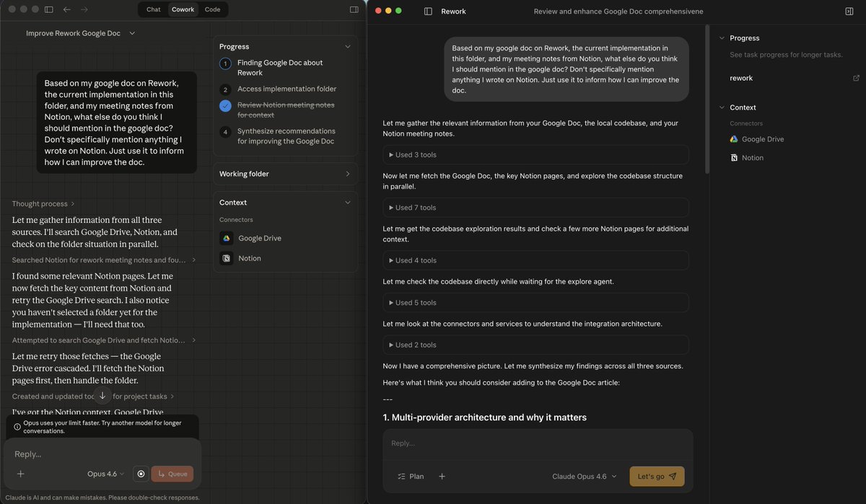Collapse the Context section in left window
Image resolution: width=866 pixels, height=504 pixels.
point(347,203)
